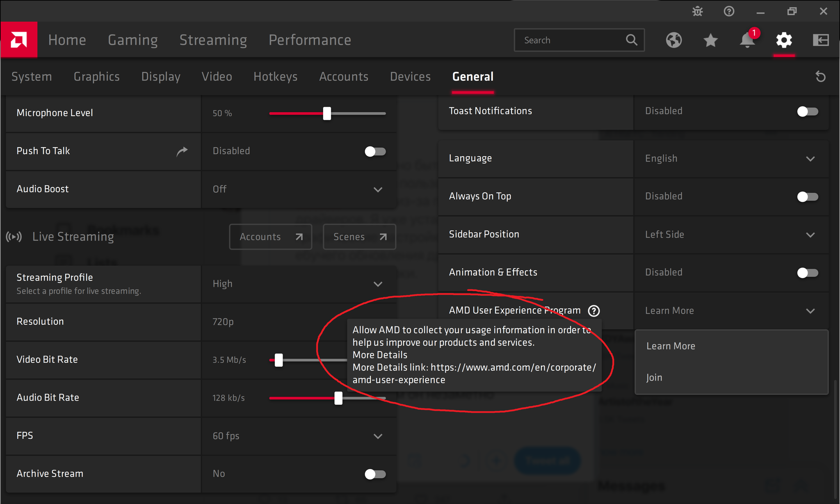The height and width of the screenshot is (504, 840).
Task: Enable the Archive Stream toggle
Action: click(375, 474)
